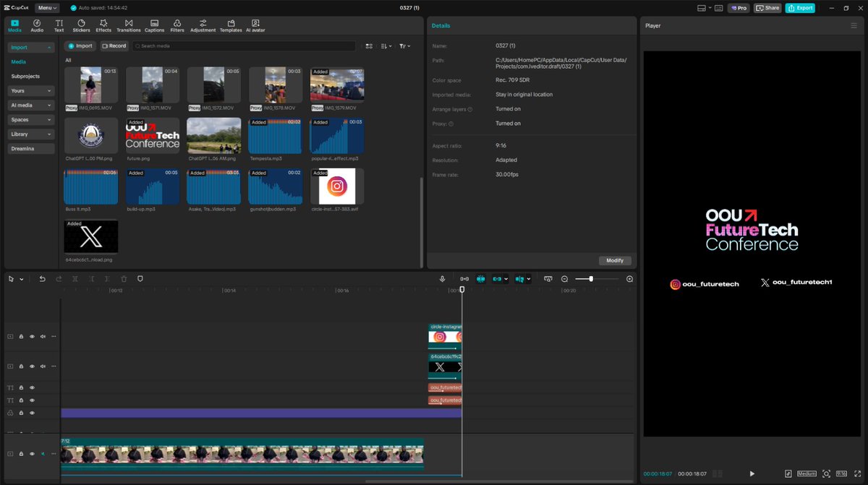The image size is (868, 485).
Task: Click the Redo arrow in timeline toolbar
Action: [x=59, y=279]
